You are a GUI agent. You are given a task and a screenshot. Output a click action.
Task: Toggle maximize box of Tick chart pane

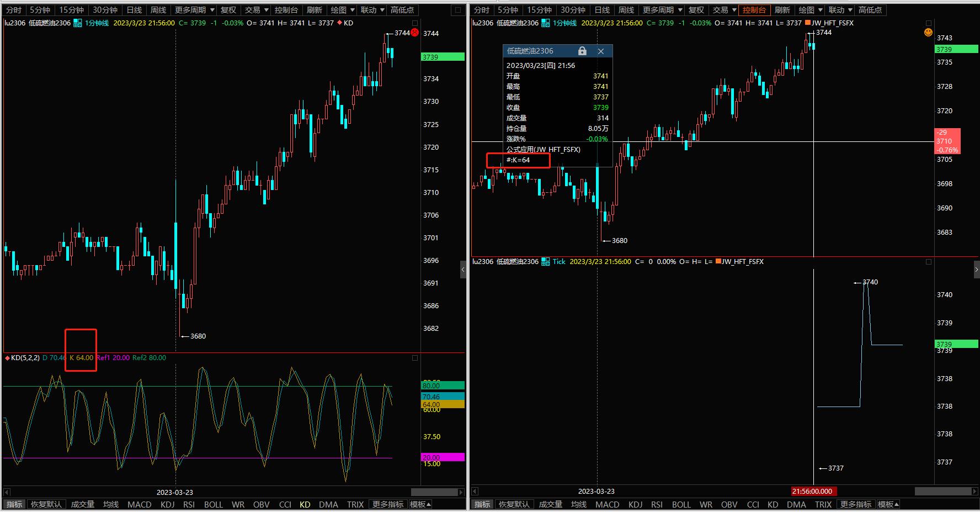point(929,262)
